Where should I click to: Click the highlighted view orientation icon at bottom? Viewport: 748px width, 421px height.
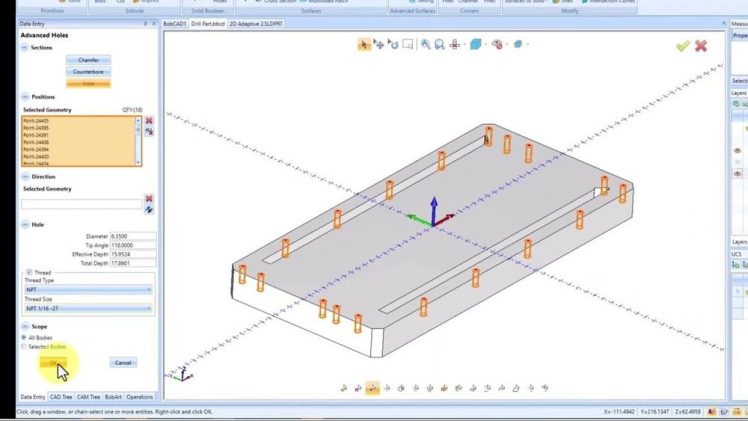(x=372, y=388)
